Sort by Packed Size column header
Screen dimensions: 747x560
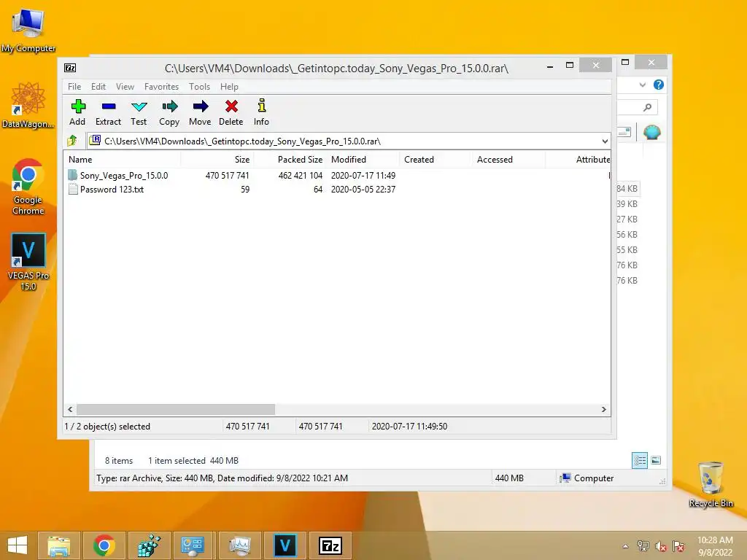(290, 160)
